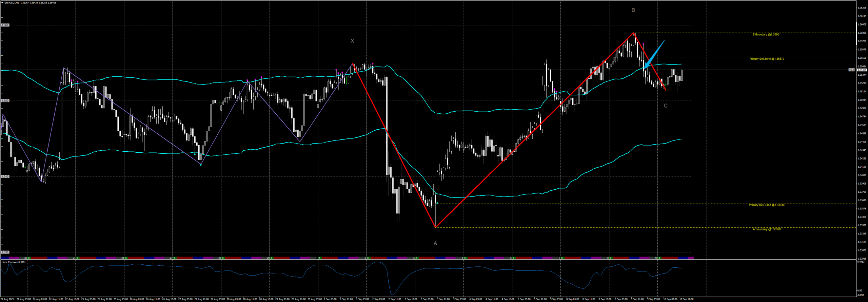
Task: Select the A pattern point label
Action: point(435,243)
